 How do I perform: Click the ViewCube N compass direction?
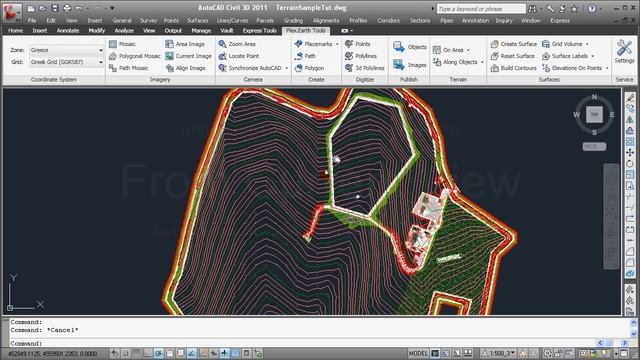[x=594, y=97]
